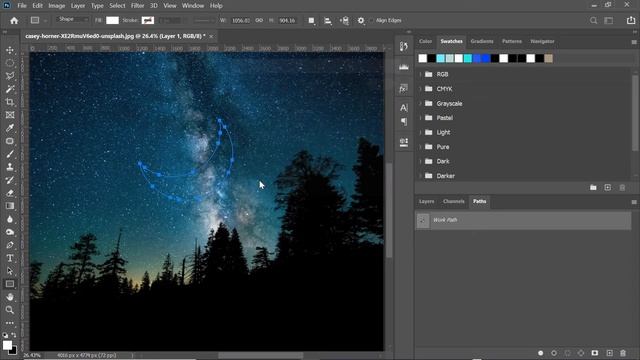Swap foreground and background colors
The height and width of the screenshot is (360, 640).
(x=13, y=335)
